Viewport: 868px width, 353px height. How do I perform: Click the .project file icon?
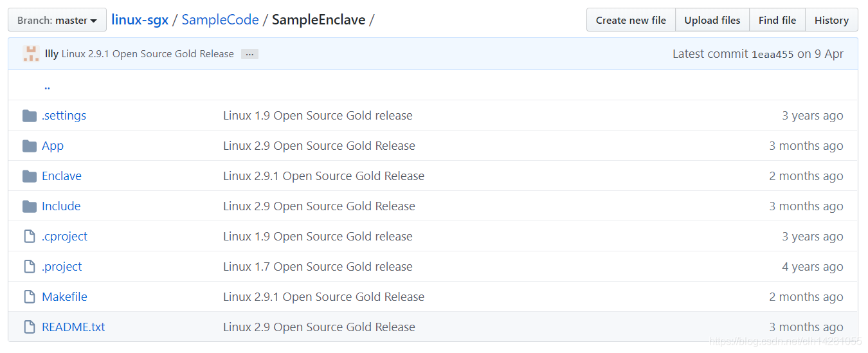pos(29,267)
